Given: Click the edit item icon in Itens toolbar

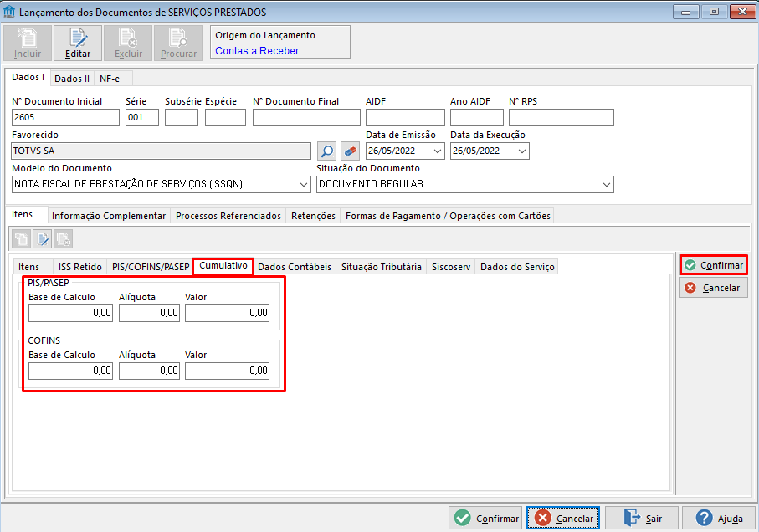Looking at the screenshot, I should point(43,239).
